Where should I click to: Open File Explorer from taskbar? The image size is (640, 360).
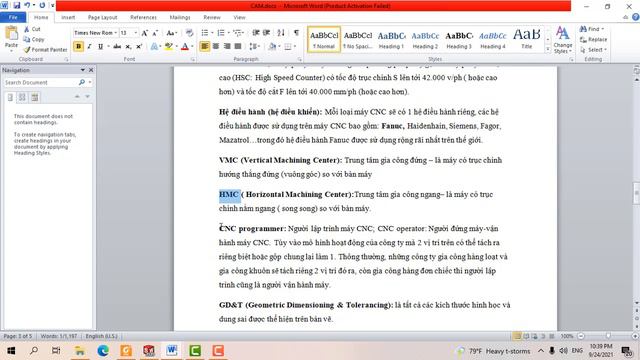[80, 351]
